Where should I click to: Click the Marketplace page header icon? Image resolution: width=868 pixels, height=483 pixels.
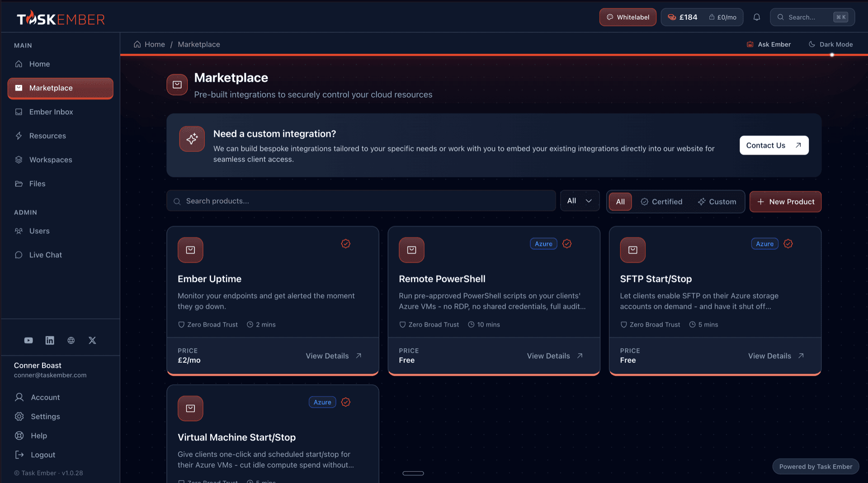[177, 85]
